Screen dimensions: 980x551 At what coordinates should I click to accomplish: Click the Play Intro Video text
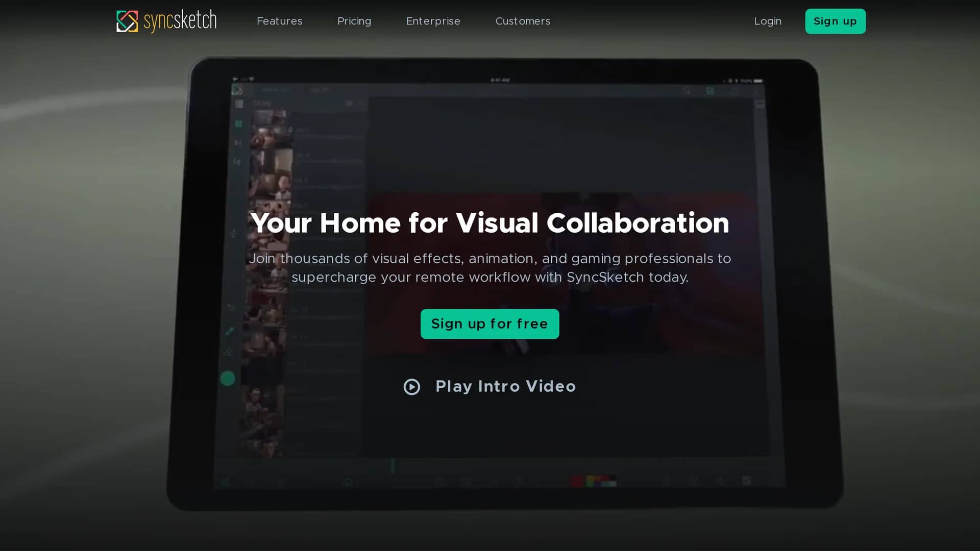(x=505, y=387)
